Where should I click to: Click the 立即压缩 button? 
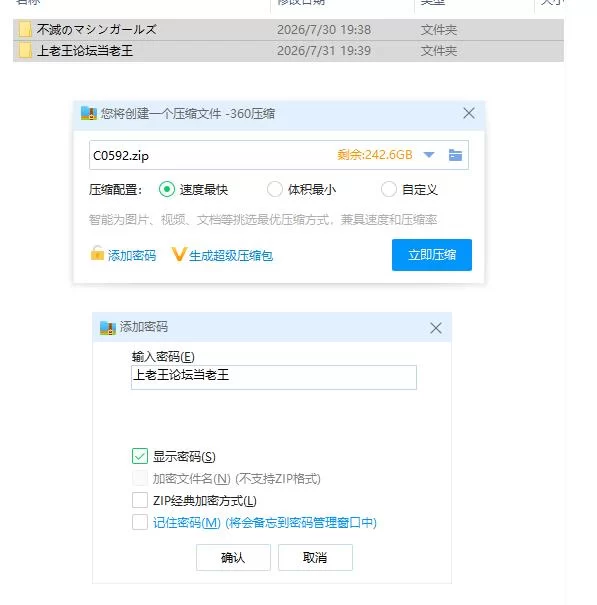pyautogui.click(x=432, y=255)
